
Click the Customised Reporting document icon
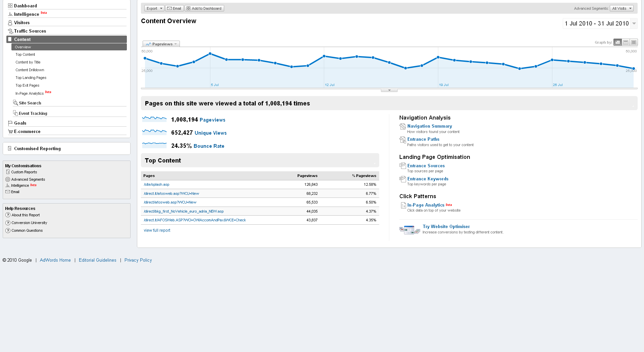click(x=10, y=148)
